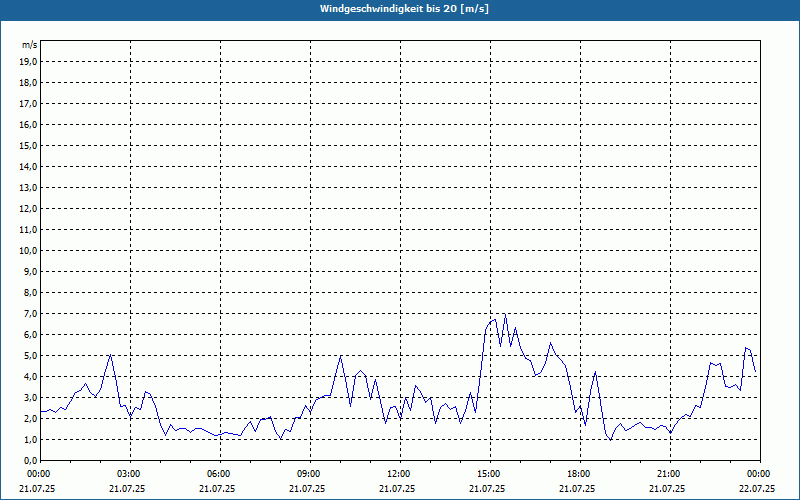This screenshot has width=800, height=500.
Task: Click the chart title Windgeschwindigkeit bis 20 [m/s]
Action: pyautogui.click(x=404, y=9)
